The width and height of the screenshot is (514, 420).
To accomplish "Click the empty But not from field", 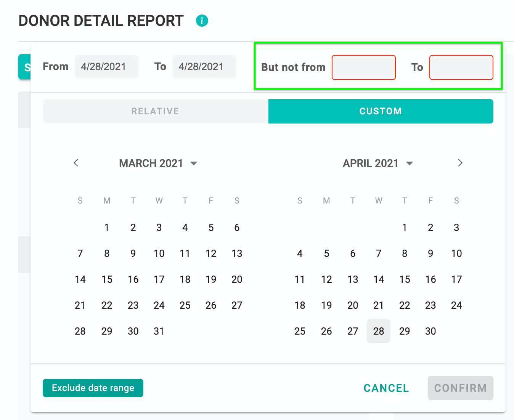I will (363, 67).
